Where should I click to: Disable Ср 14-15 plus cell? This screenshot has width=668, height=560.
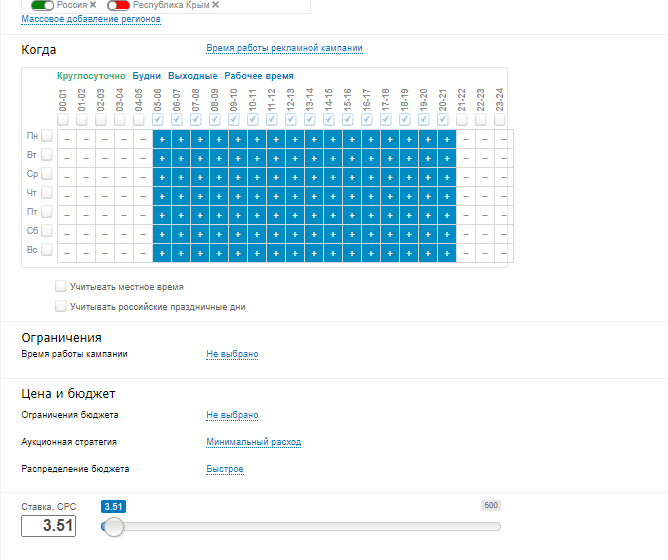point(333,177)
